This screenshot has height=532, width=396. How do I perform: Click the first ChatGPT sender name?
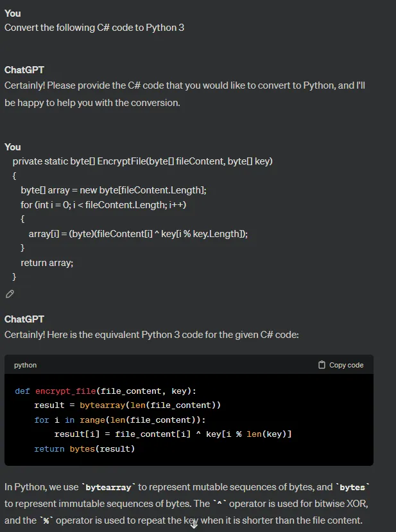[x=24, y=70]
